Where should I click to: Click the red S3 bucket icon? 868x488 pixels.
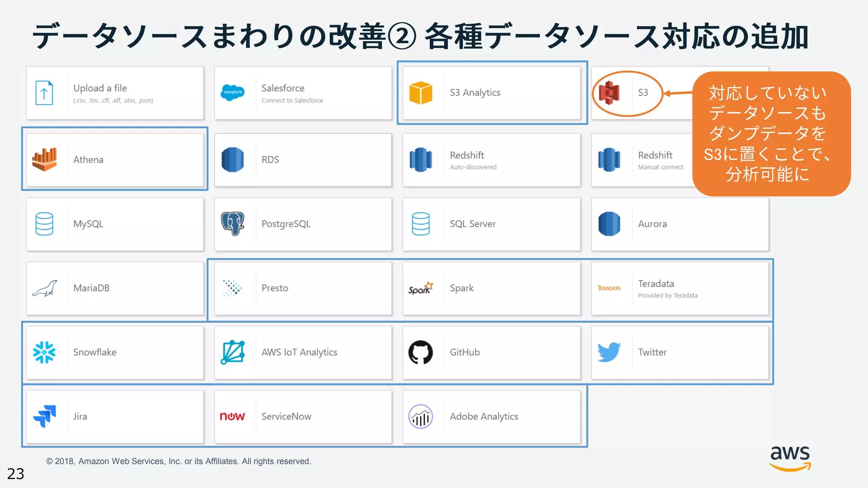[x=609, y=93]
